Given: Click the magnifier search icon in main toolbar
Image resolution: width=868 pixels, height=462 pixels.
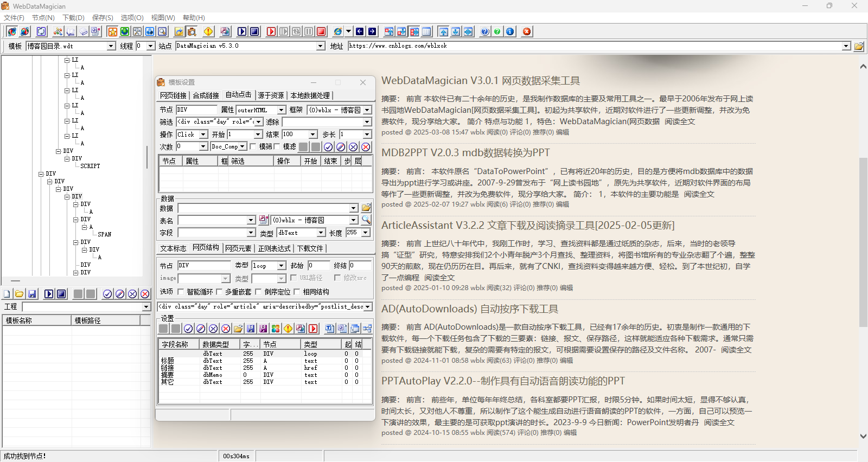Looking at the screenshot, I should tap(162, 31).
